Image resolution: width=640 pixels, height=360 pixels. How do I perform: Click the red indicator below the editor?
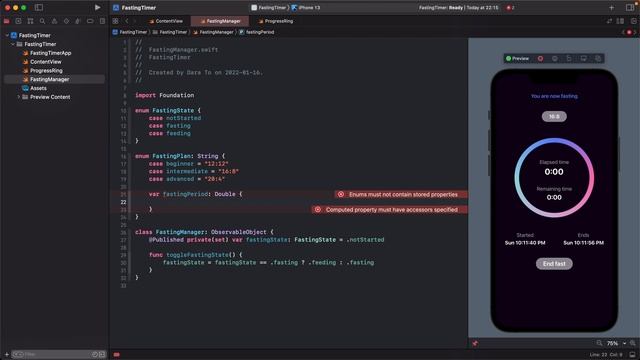tap(117, 355)
